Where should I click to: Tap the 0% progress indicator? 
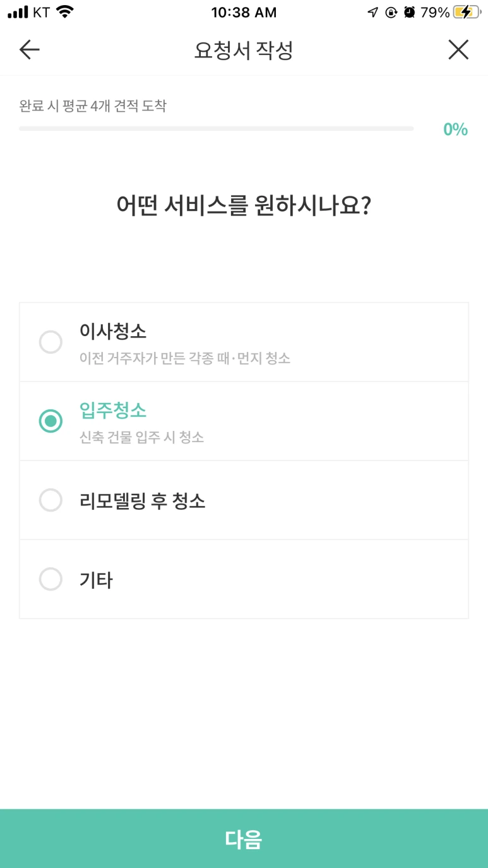tap(455, 130)
